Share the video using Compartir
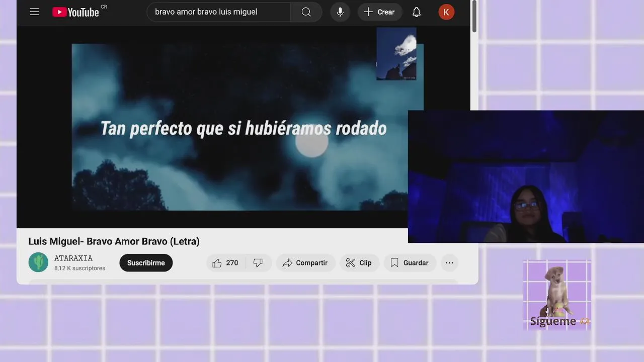Viewport: 644px width, 362px height. tap(305, 263)
